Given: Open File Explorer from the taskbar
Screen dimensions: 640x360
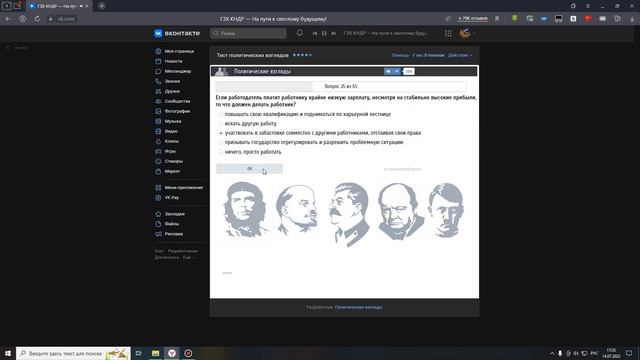Looking at the screenshot, I should [155, 353].
